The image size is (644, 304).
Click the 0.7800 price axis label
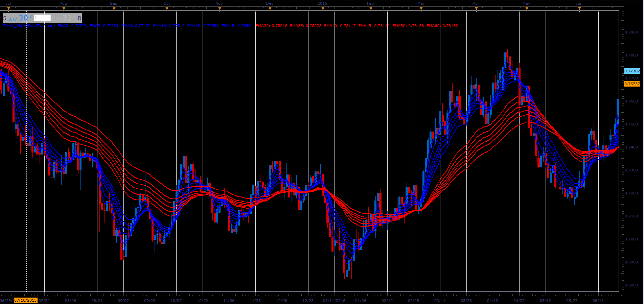631,55
